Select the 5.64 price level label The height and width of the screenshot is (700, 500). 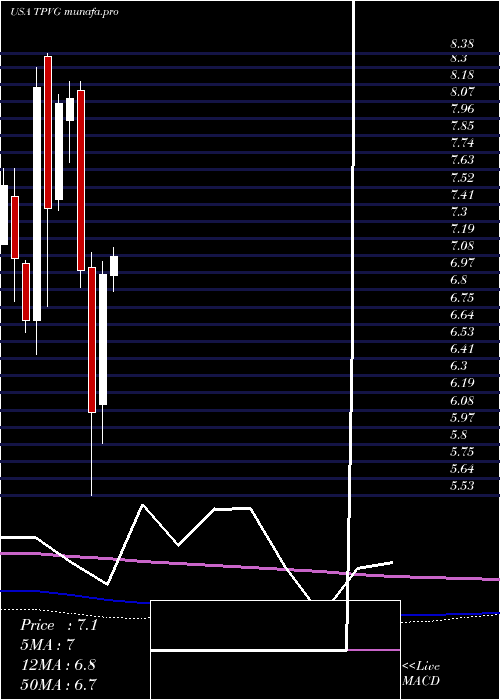pos(462,469)
